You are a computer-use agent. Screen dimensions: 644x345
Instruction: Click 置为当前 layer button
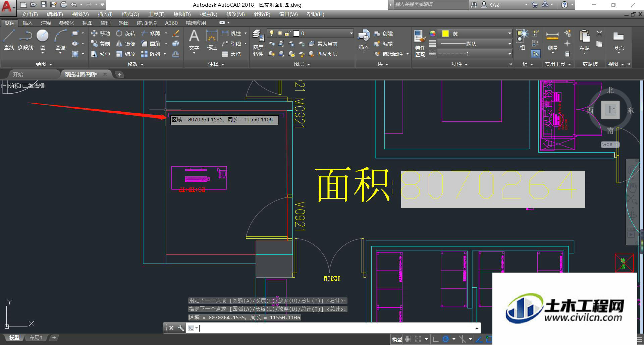pyautogui.click(x=323, y=44)
